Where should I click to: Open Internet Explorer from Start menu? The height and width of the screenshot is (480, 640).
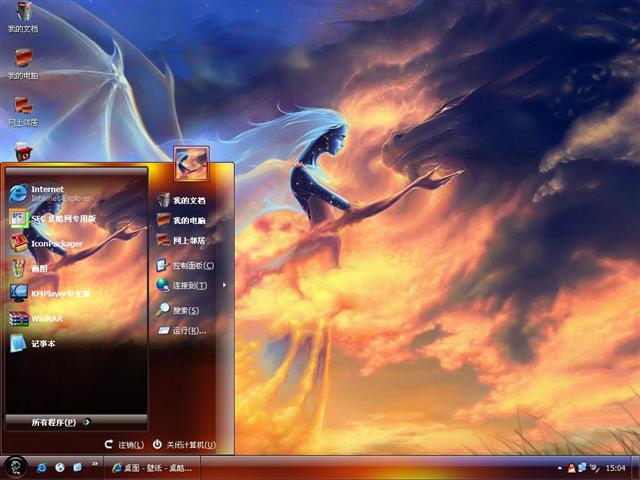77,193
